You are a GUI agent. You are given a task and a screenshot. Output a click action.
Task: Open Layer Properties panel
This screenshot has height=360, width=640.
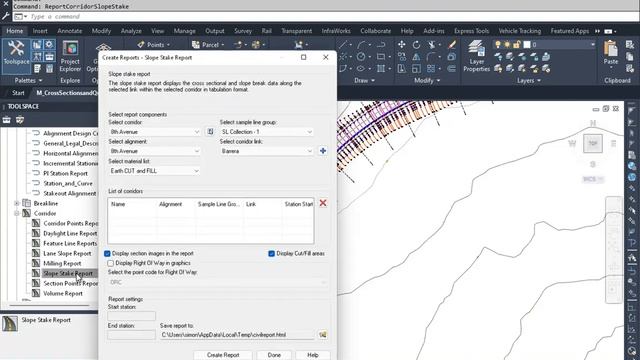[476, 56]
